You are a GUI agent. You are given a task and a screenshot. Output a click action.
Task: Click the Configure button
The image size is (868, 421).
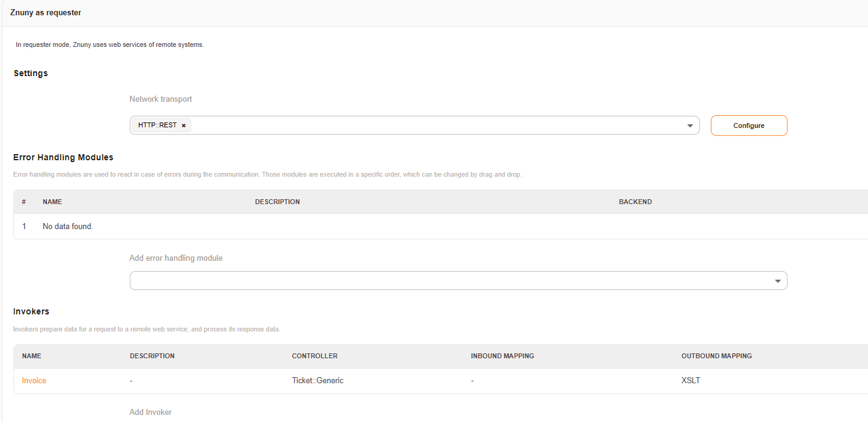749,126
